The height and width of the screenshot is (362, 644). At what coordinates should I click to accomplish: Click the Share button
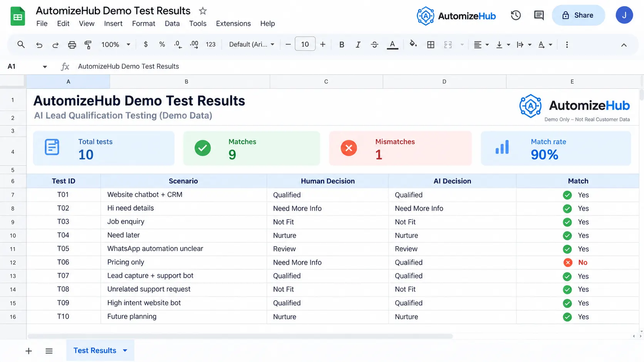[578, 15]
